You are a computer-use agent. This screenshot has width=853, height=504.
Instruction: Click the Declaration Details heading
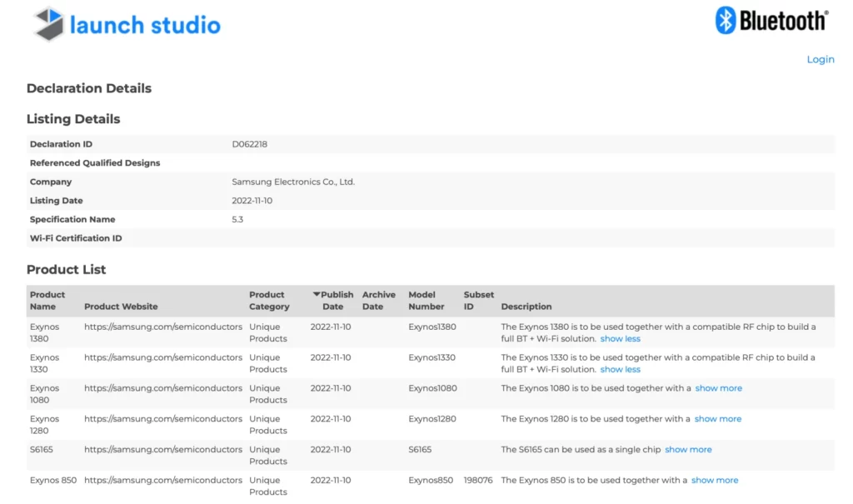click(89, 88)
